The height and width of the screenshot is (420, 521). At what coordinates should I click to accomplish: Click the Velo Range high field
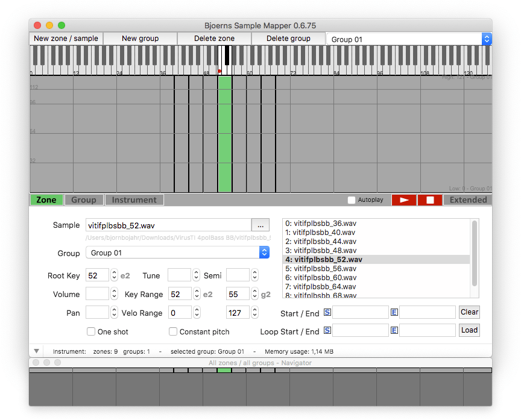[238, 312]
